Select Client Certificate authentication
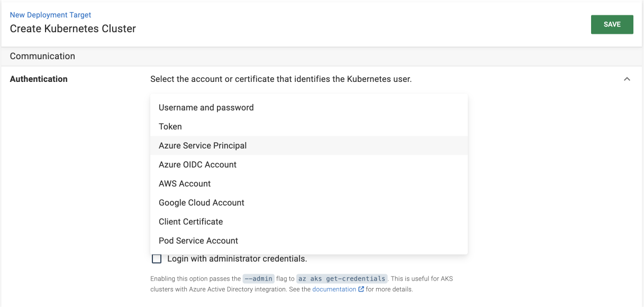The width and height of the screenshot is (644, 307). [x=191, y=221]
